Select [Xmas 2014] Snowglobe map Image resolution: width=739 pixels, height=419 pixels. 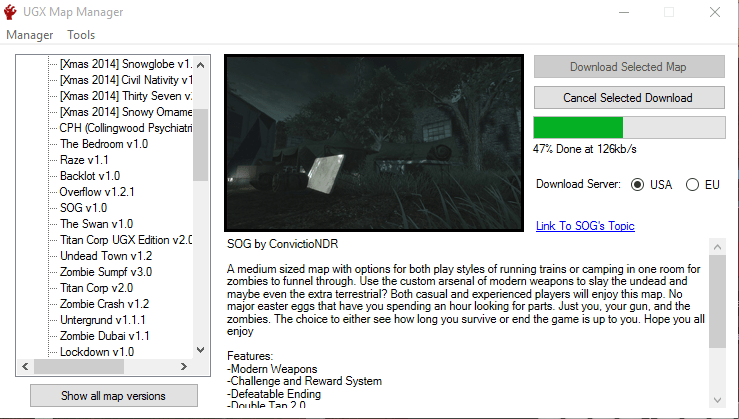point(126,64)
